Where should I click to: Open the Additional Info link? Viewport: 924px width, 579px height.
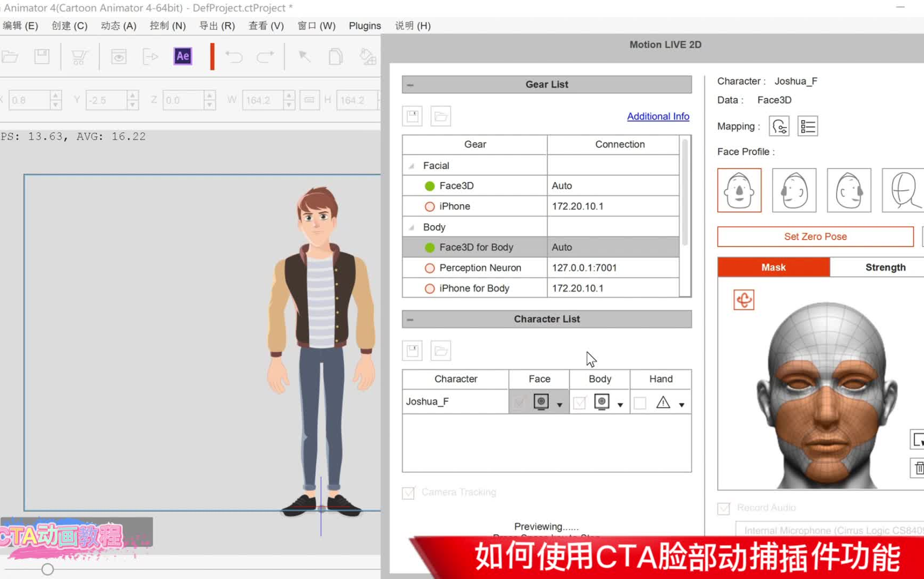tap(658, 116)
